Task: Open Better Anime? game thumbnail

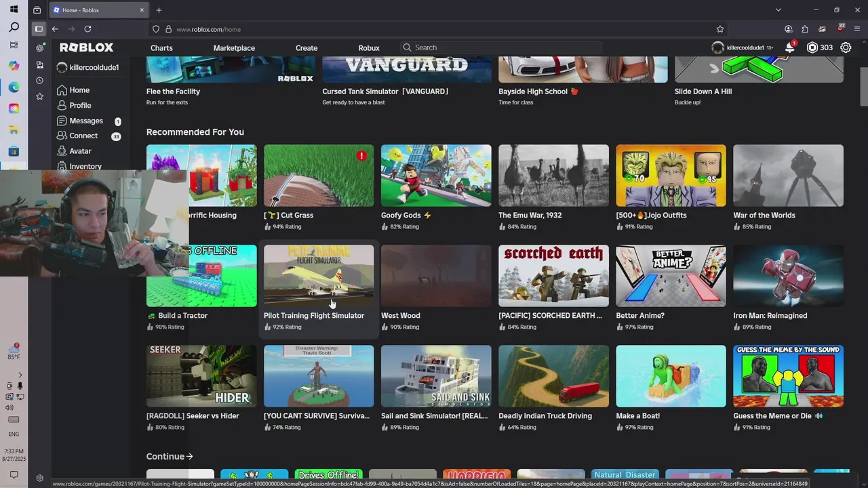Action: pos(671,276)
